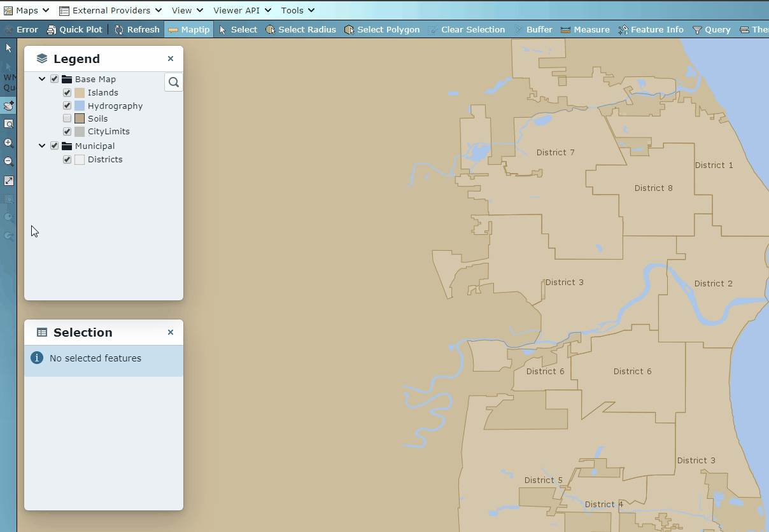This screenshot has width=769, height=532.
Task: Collapse the Base Map layer group
Action: click(x=42, y=79)
